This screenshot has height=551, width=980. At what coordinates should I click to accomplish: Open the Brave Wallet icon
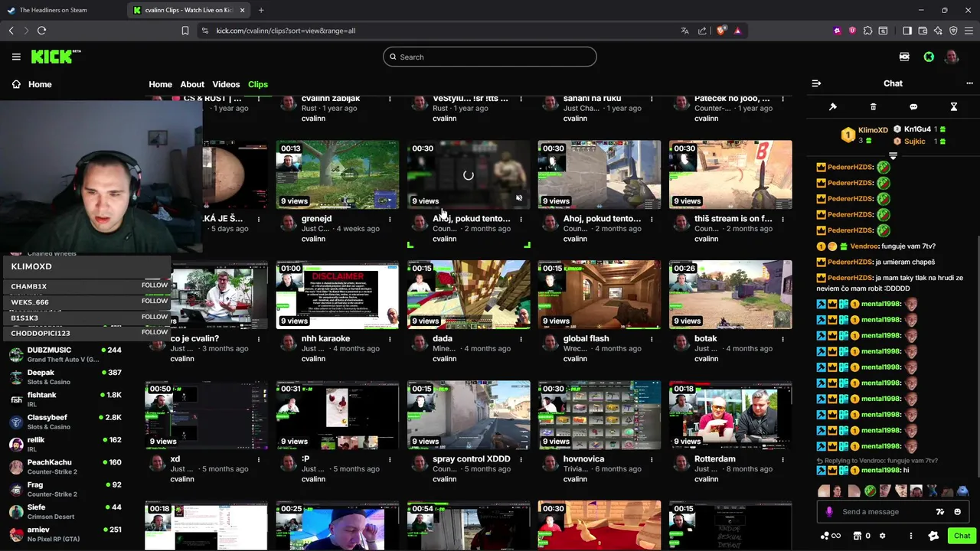click(923, 31)
